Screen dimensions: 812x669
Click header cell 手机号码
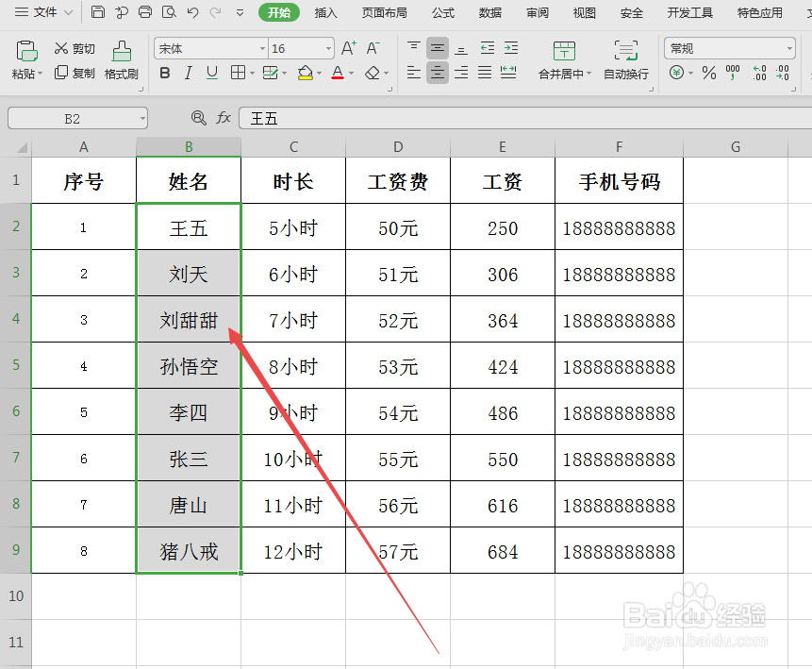pyautogui.click(x=620, y=181)
